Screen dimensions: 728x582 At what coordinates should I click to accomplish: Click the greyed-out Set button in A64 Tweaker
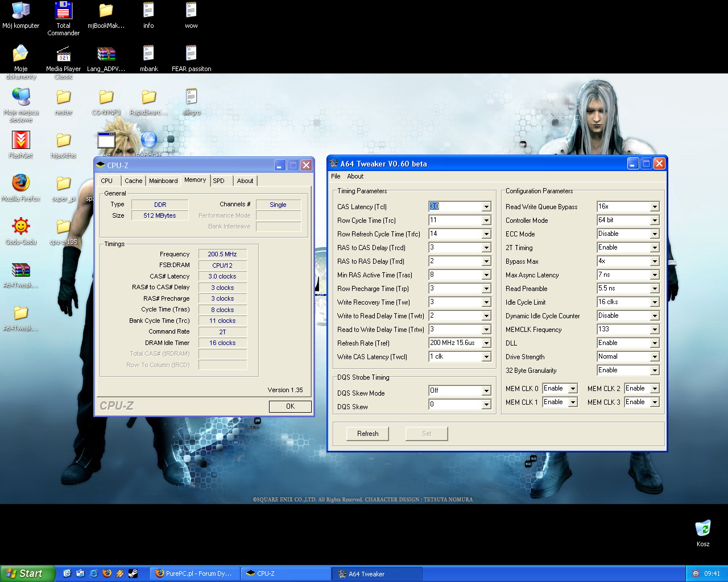pyautogui.click(x=427, y=434)
